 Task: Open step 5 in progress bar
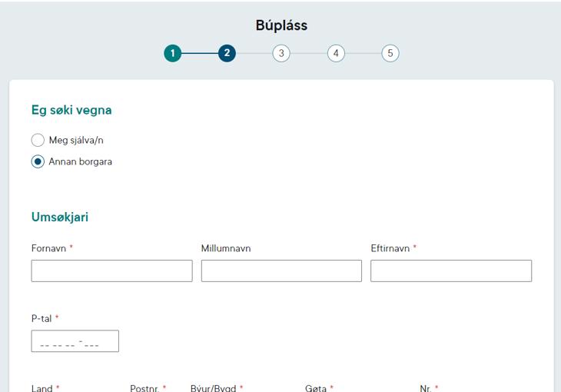click(390, 53)
